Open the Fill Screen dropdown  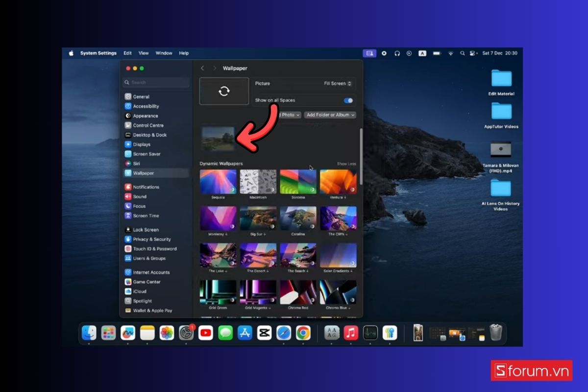tap(338, 83)
